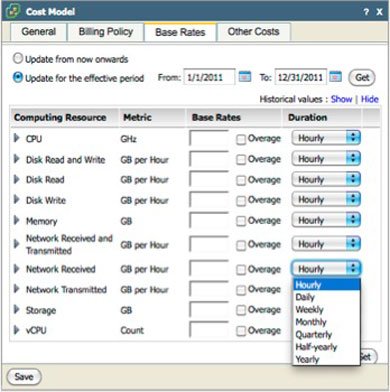Click the help question mark icon
Image resolution: width=390 pixels, height=392 pixels.
[x=366, y=12]
